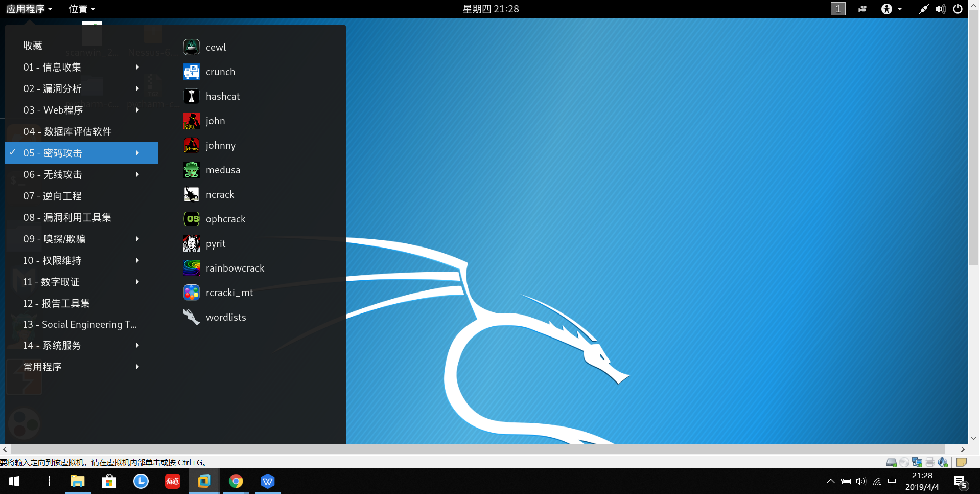Open the crunch icon in submenu
This screenshot has height=494, width=980.
(192, 72)
